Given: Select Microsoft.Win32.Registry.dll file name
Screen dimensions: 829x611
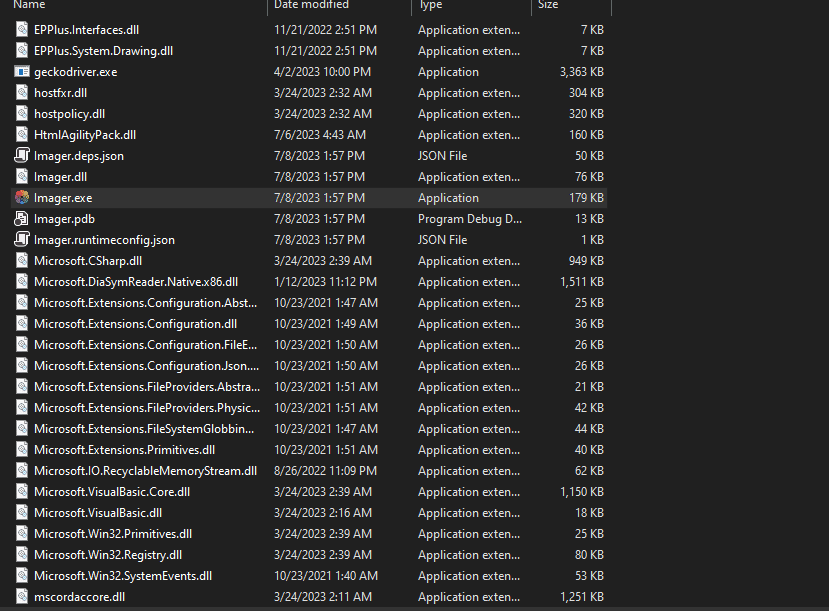Looking at the screenshot, I should [x=108, y=555].
